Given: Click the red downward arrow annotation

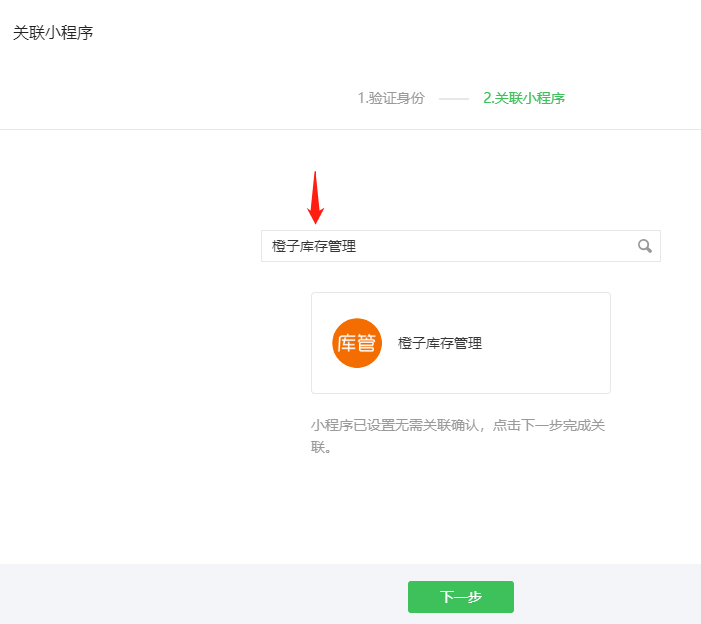Looking at the screenshot, I should pyautogui.click(x=315, y=196).
